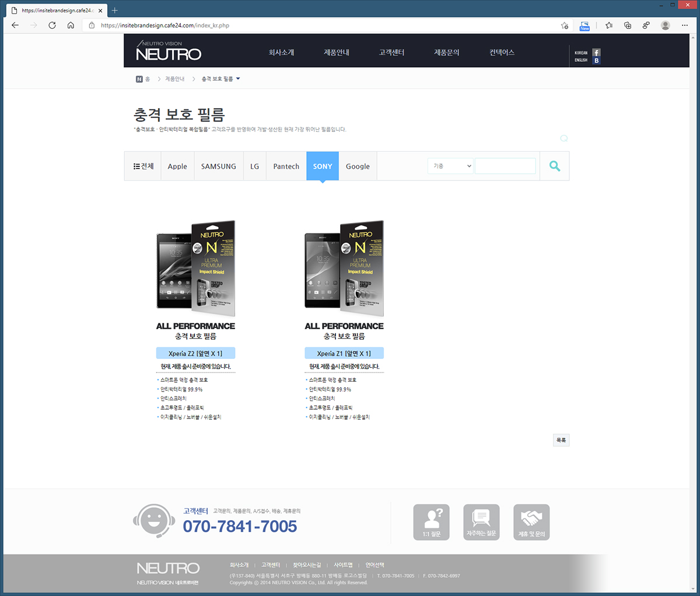Screen dimensions: 700x596
Task: Open the Xperia Z2 product thumbnail
Action: 195,266
